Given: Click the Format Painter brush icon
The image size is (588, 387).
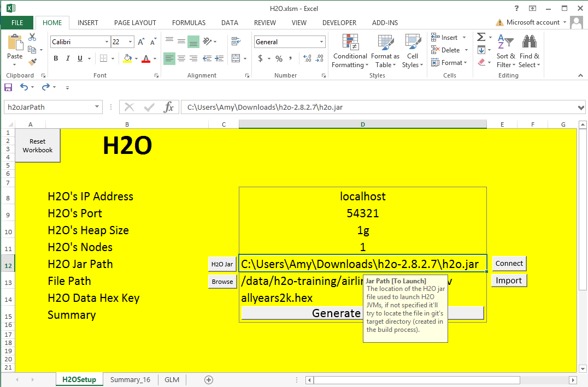Looking at the screenshot, I should tap(32, 62).
